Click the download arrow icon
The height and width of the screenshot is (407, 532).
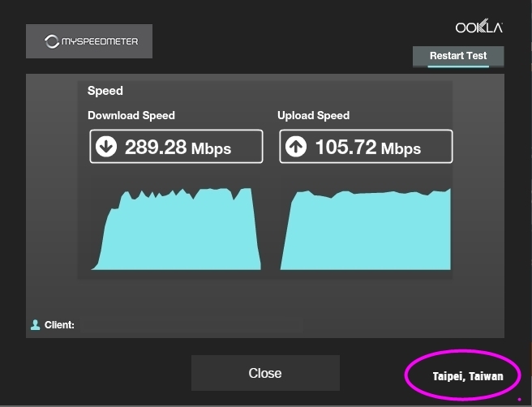tap(106, 147)
